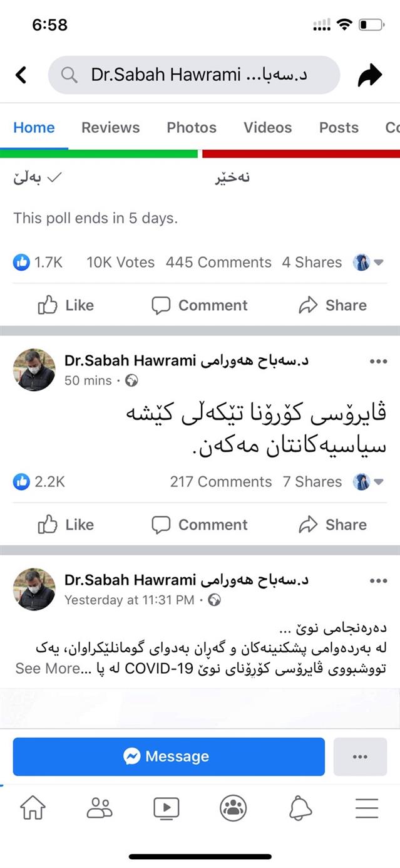Tap the blue Message button

tap(168, 756)
